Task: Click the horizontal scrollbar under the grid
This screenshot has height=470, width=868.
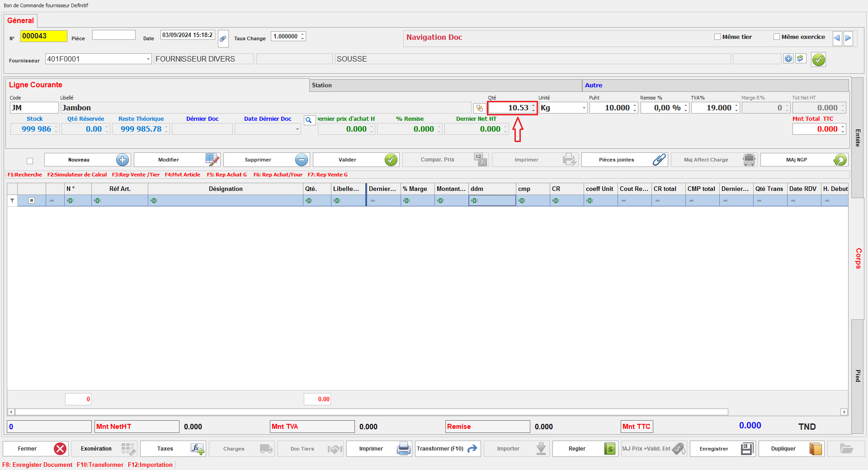Action: [x=372, y=412]
